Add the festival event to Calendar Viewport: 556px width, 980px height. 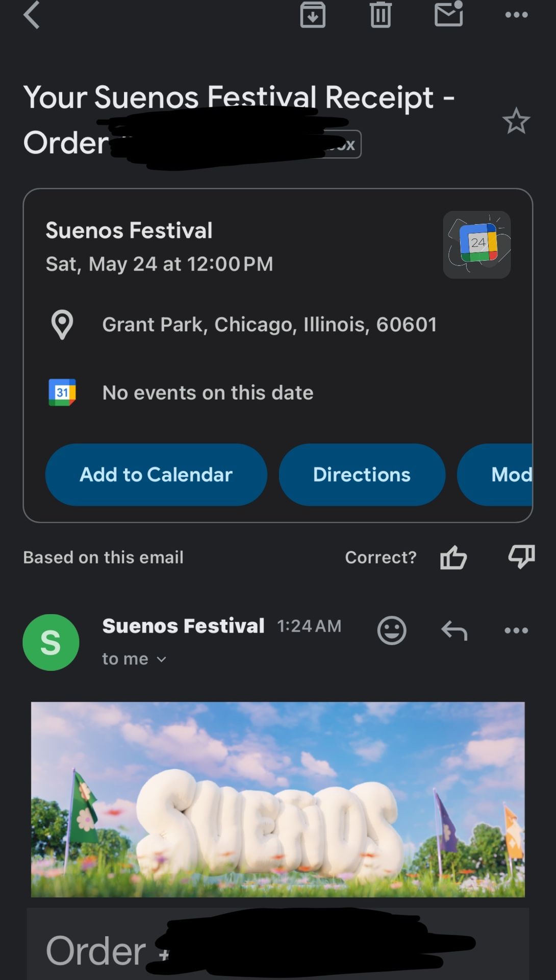(156, 475)
